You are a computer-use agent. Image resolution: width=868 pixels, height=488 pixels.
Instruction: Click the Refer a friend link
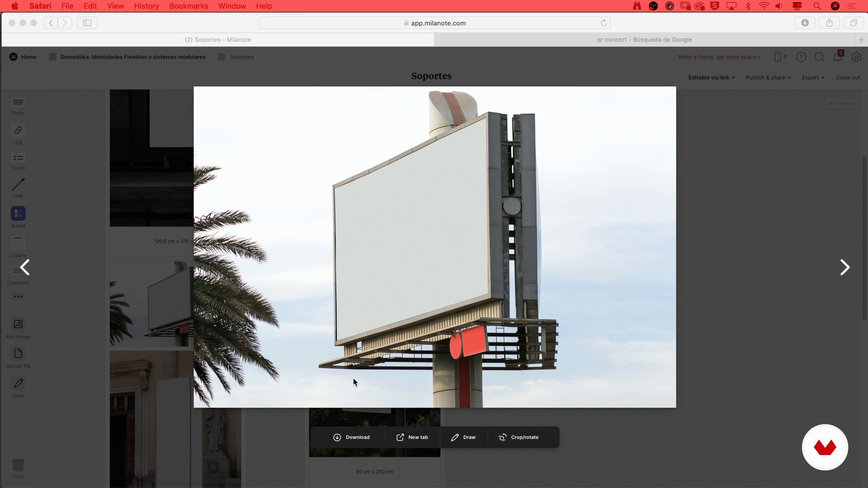(719, 57)
